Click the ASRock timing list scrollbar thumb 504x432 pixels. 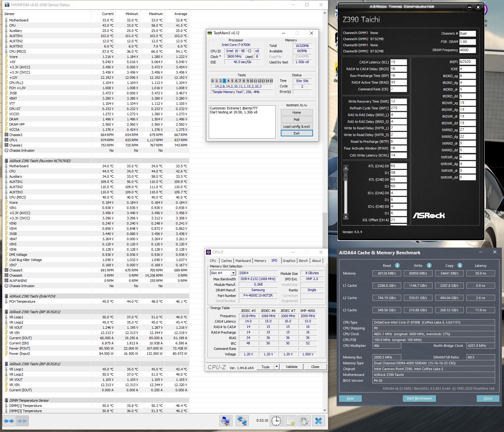346,176
